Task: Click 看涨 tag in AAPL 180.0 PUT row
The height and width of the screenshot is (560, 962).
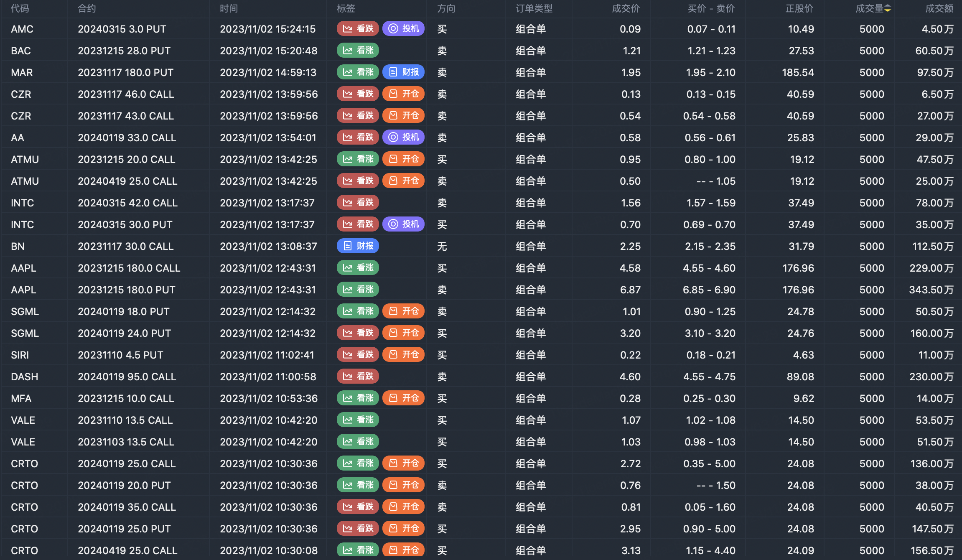Action: (x=358, y=289)
